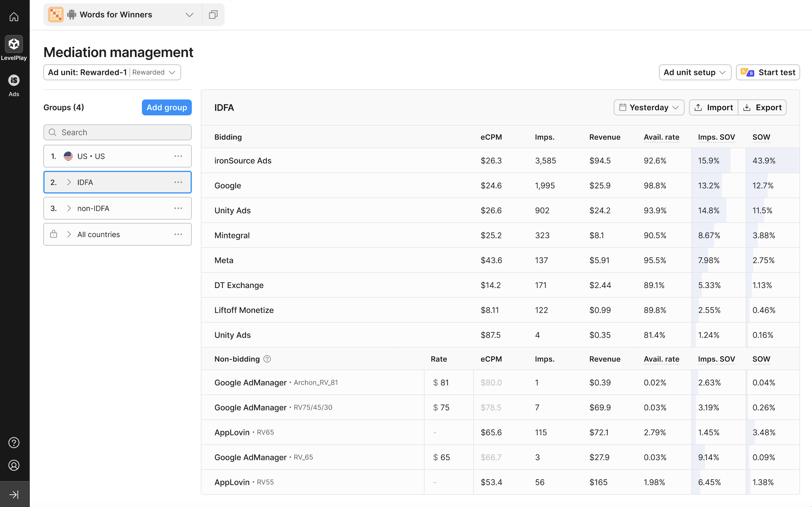Click the lock icon on All countries

(53, 234)
